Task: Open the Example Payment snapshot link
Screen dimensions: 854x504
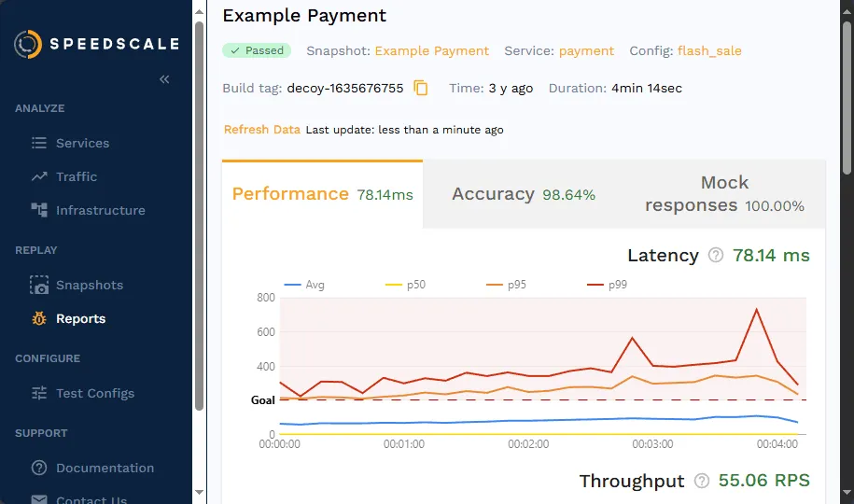Action: coord(432,50)
